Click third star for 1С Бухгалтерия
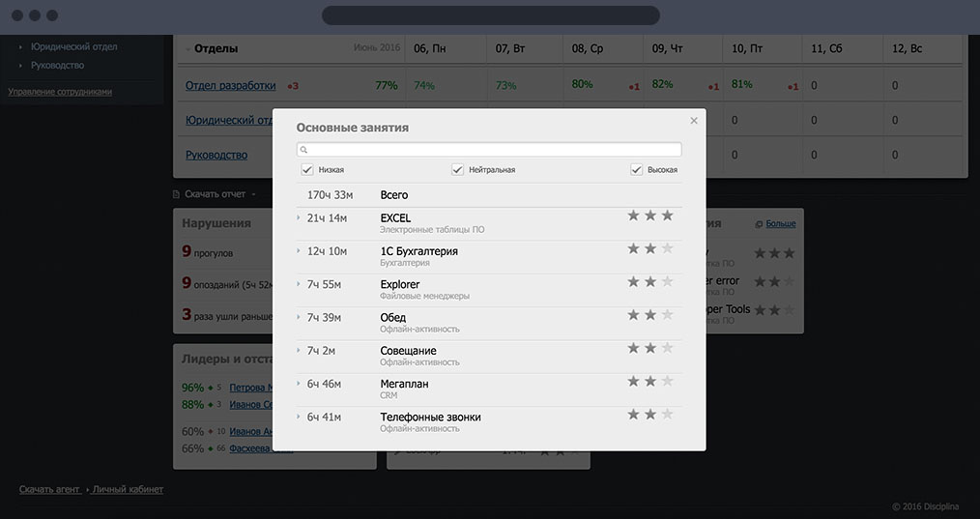 click(x=667, y=248)
